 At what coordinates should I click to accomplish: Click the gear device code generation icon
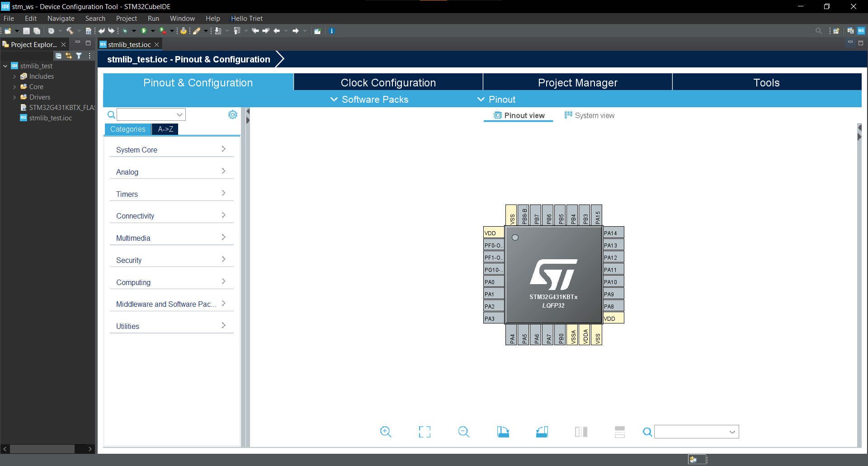183,31
